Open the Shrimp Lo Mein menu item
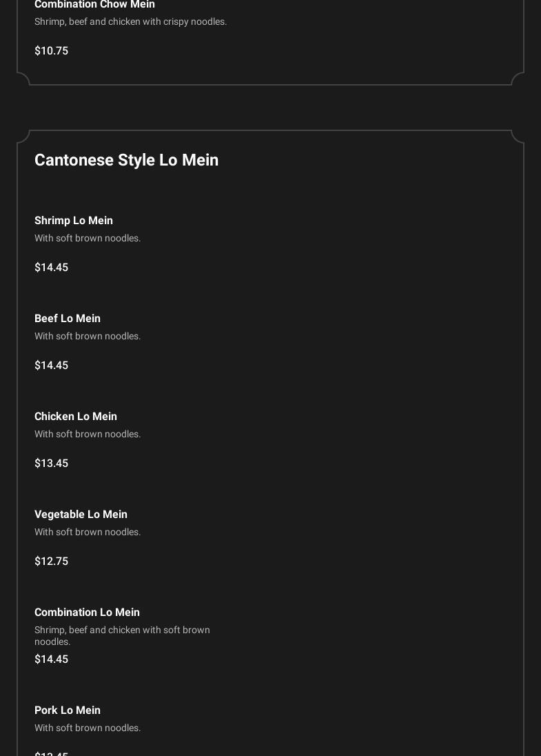 74,221
